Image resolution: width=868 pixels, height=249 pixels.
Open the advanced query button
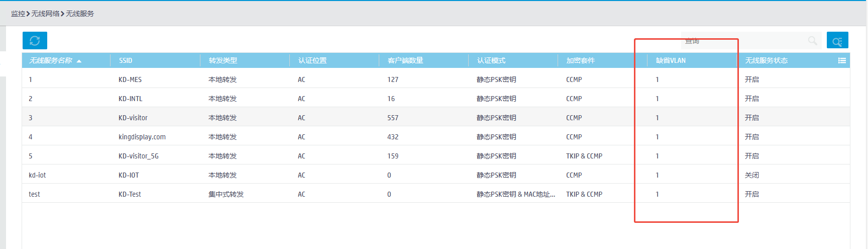coord(837,41)
